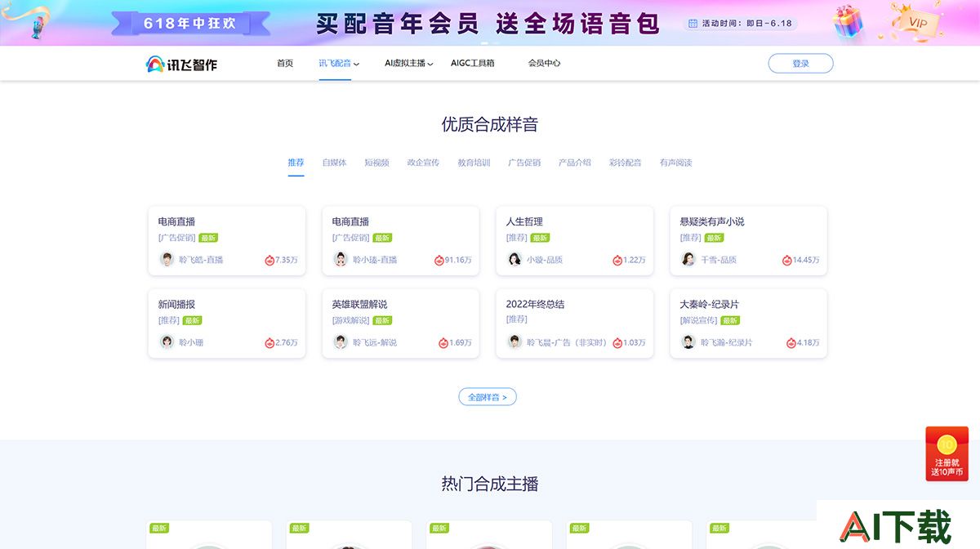This screenshot has height=549, width=980.
Task: Open AIGC工具箱 menu item
Action: pos(473,63)
